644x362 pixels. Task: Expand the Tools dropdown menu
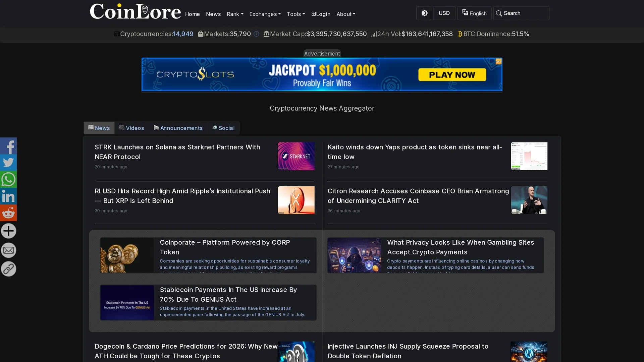(x=296, y=14)
